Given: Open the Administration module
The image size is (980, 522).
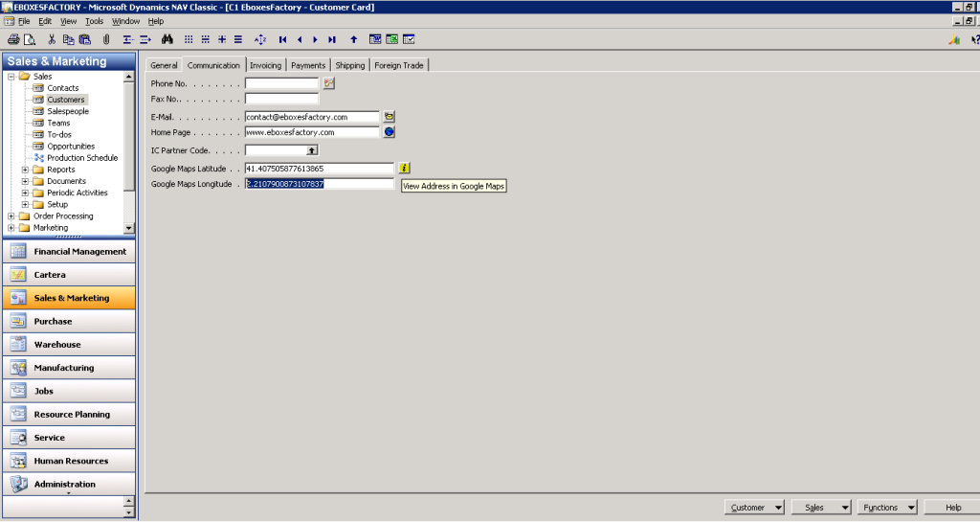Looking at the screenshot, I should click(x=69, y=484).
